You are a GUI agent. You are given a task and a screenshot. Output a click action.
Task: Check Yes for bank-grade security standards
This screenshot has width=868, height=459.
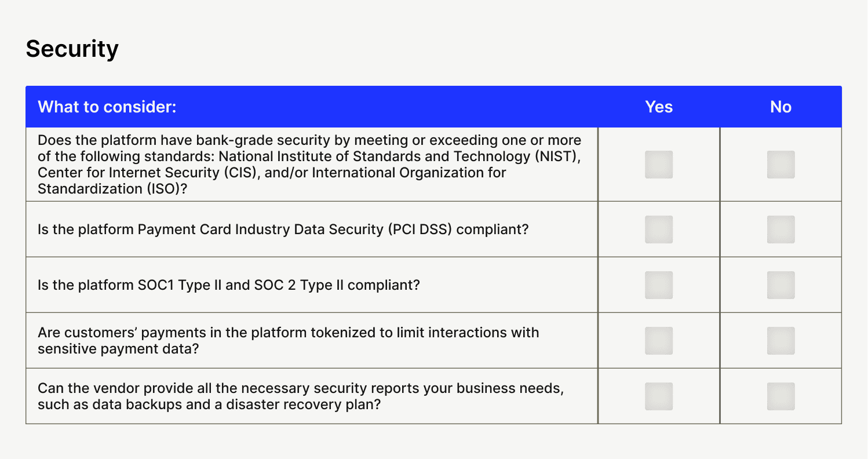click(x=659, y=165)
